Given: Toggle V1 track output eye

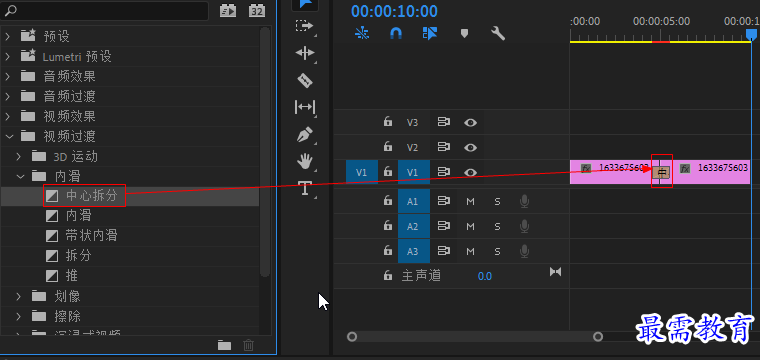Looking at the screenshot, I should point(470,172).
